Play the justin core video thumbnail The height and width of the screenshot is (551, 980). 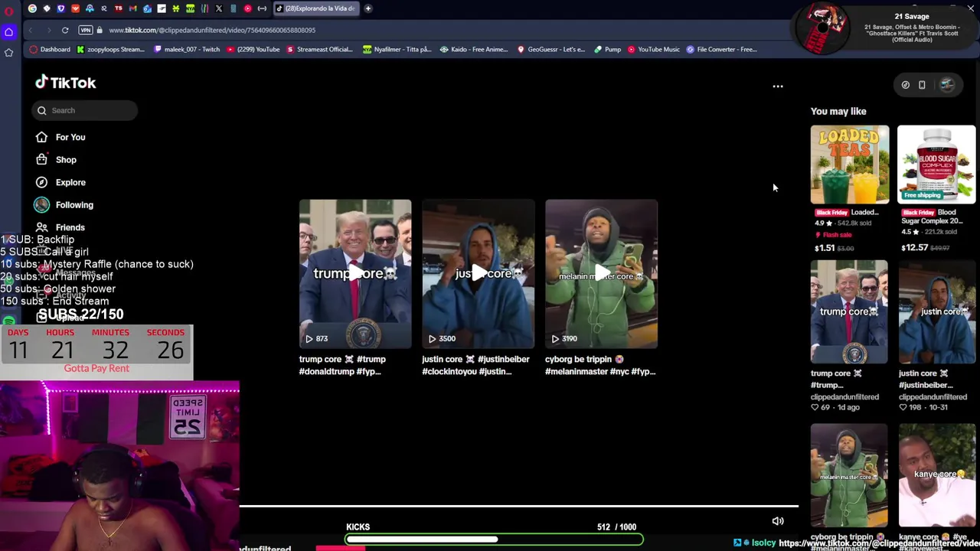[479, 274]
